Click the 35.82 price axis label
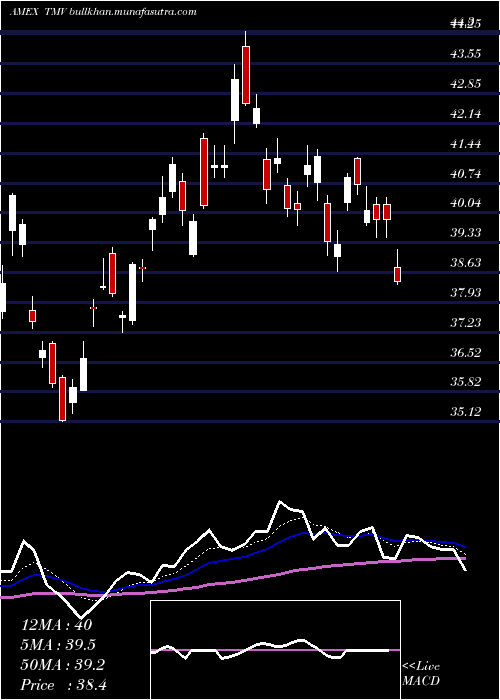 466,382
